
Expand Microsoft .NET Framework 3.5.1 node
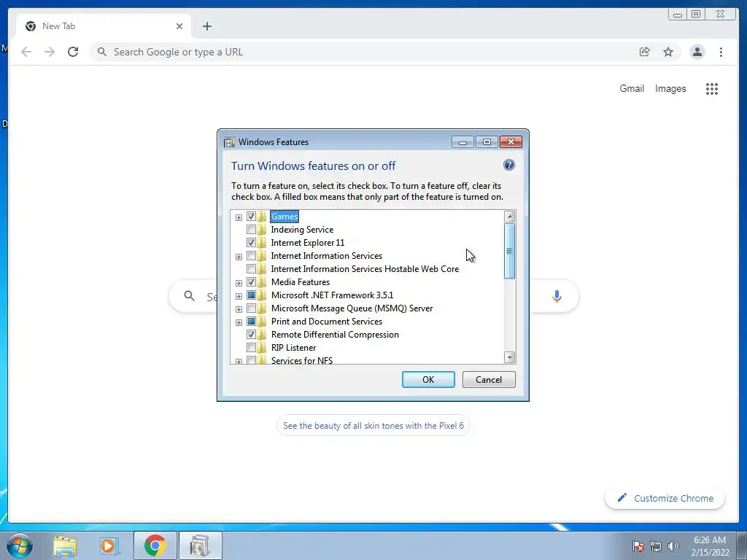pos(239,296)
